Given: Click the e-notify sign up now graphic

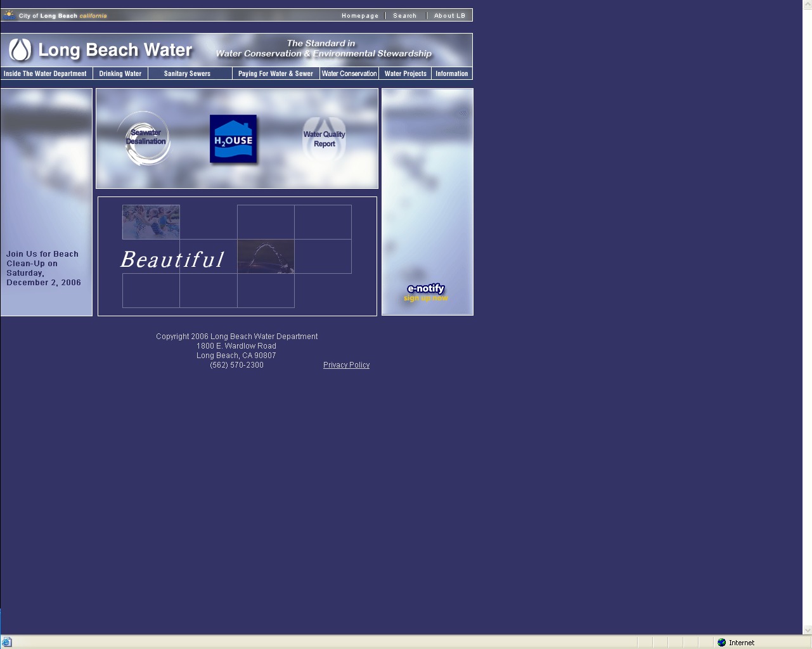Looking at the screenshot, I should point(426,293).
